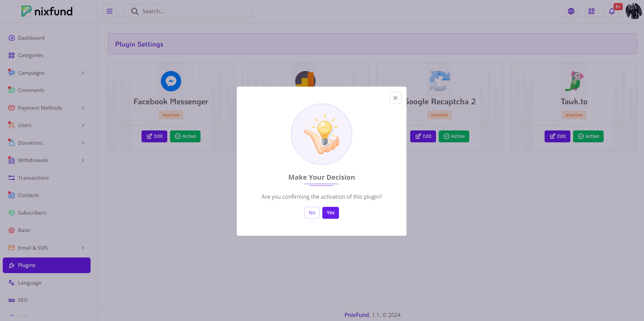Activate the Google Recaptcha 2 plugin
Image resolution: width=644 pixels, height=321 pixels.
coord(454,136)
